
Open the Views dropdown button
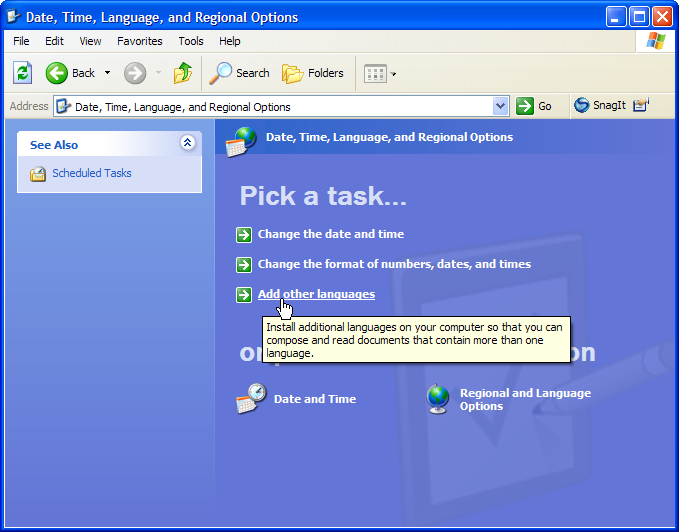pyautogui.click(x=379, y=73)
